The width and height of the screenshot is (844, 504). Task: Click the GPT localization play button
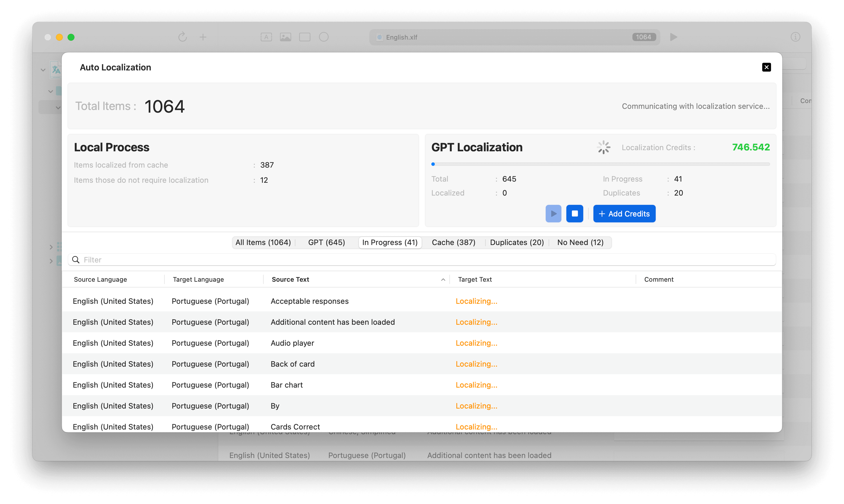point(553,214)
